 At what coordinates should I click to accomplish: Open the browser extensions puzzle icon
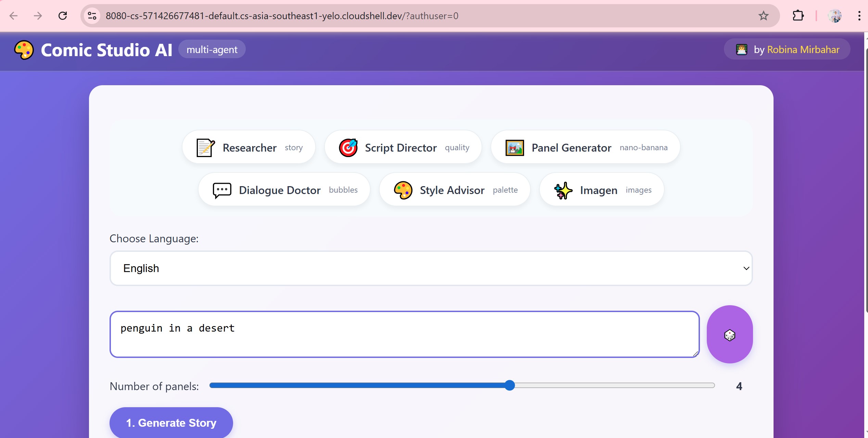(798, 16)
